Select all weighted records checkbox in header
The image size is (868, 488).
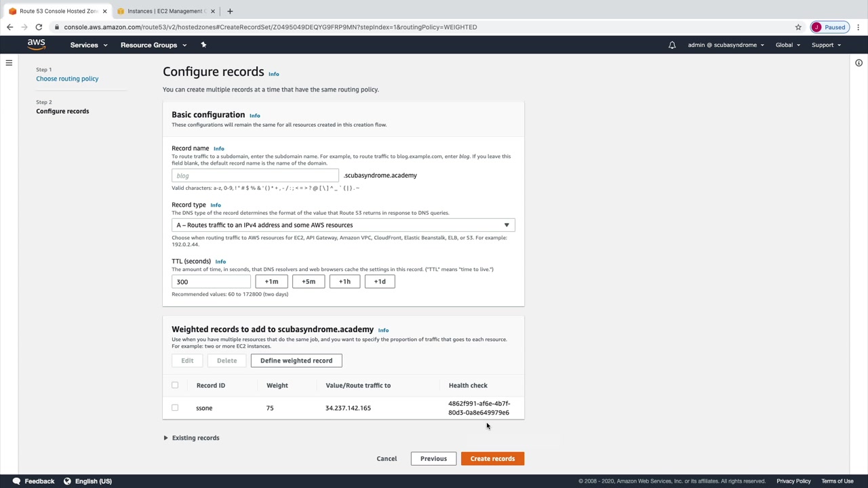click(175, 385)
